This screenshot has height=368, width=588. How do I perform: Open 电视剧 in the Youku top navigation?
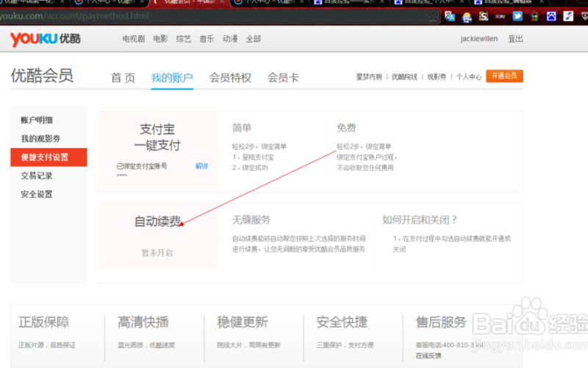click(134, 39)
